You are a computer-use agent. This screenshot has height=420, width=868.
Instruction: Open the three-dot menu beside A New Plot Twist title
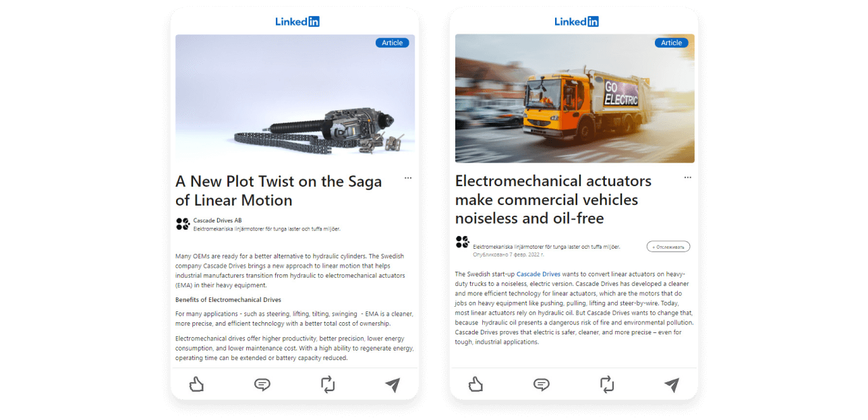[x=408, y=178]
